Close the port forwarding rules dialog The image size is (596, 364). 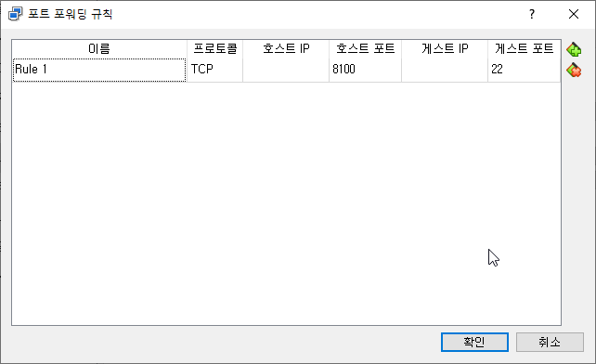(574, 15)
